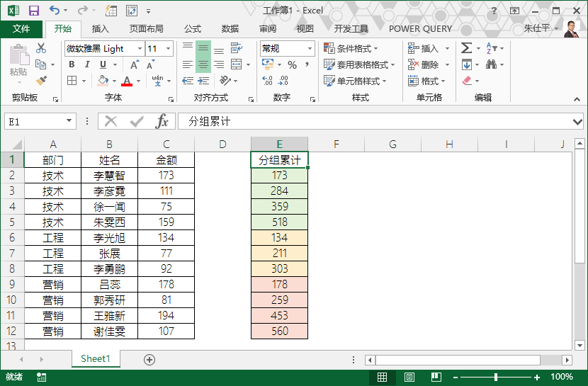The image size is (588, 386).
Task: Select the Sheet1 worksheet tab
Action: tap(95, 359)
